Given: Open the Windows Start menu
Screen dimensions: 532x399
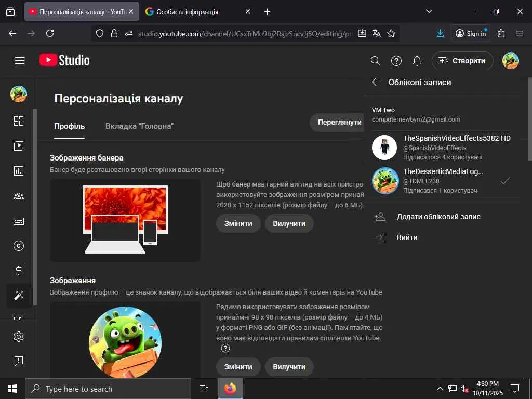Looking at the screenshot, I should 12,389.
